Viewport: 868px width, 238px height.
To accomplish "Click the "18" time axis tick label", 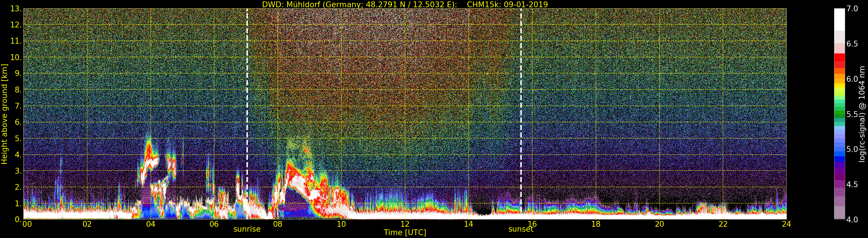I will click(x=596, y=224).
